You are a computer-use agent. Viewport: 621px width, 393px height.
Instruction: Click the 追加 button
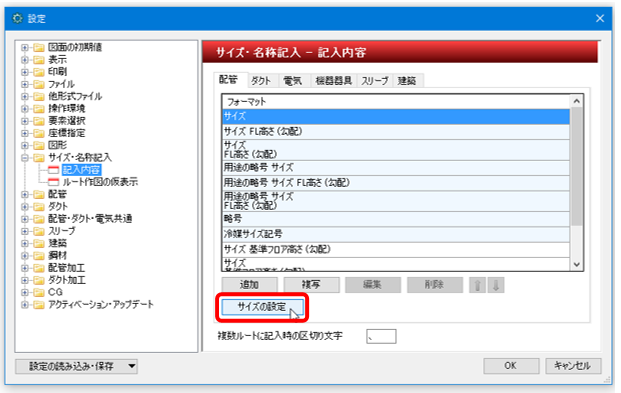click(x=250, y=285)
